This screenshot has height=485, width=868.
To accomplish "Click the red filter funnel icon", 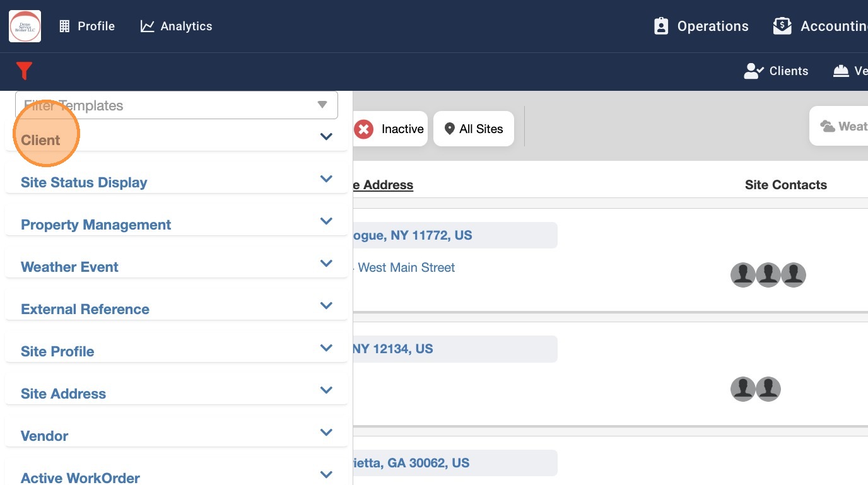I will [x=24, y=71].
